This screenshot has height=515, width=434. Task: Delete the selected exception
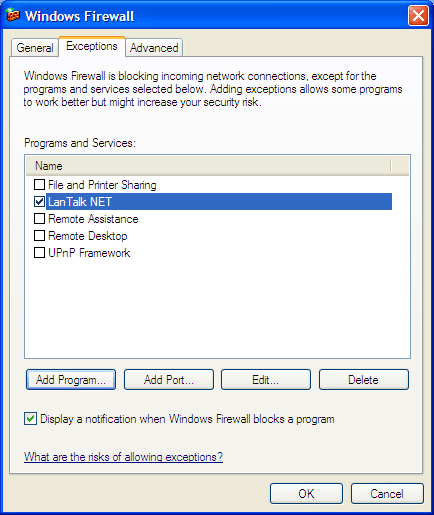click(364, 380)
